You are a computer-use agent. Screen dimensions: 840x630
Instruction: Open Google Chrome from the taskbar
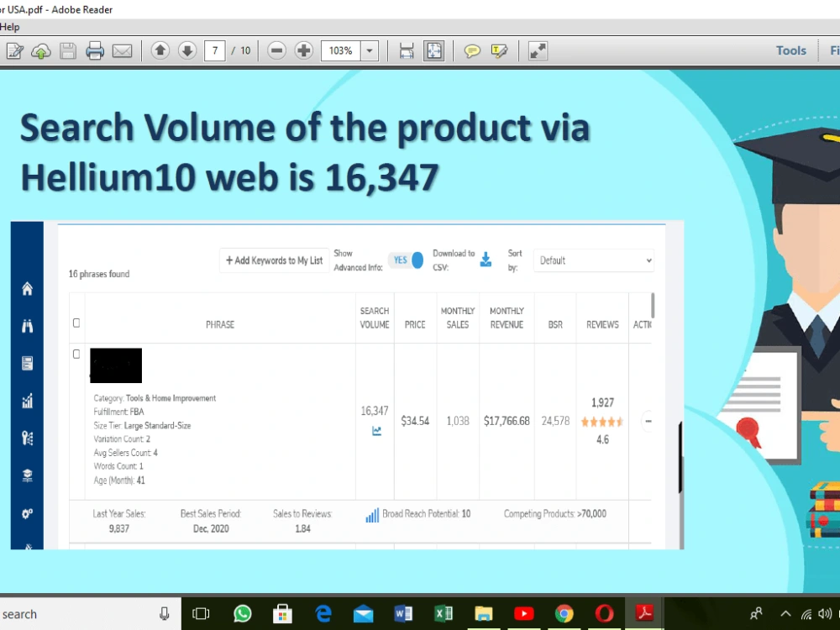(x=564, y=613)
